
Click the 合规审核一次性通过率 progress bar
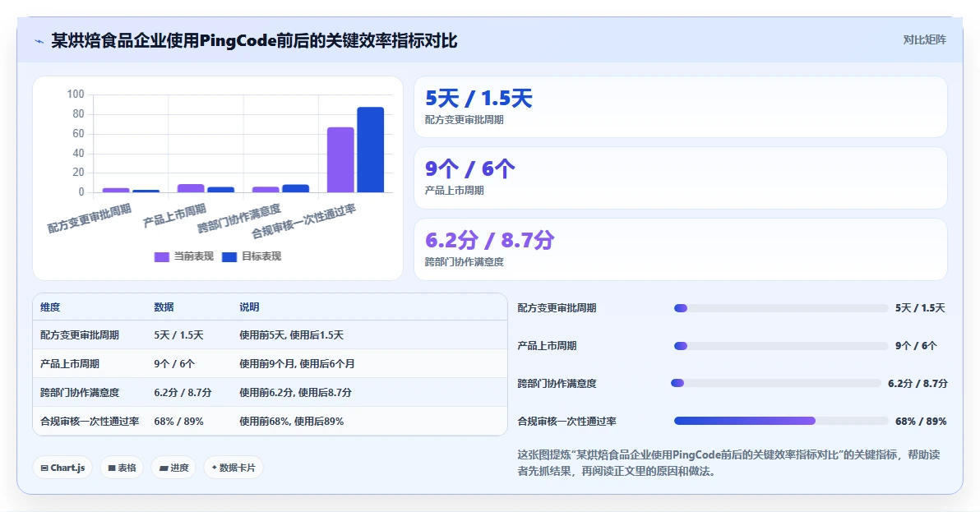coord(781,421)
